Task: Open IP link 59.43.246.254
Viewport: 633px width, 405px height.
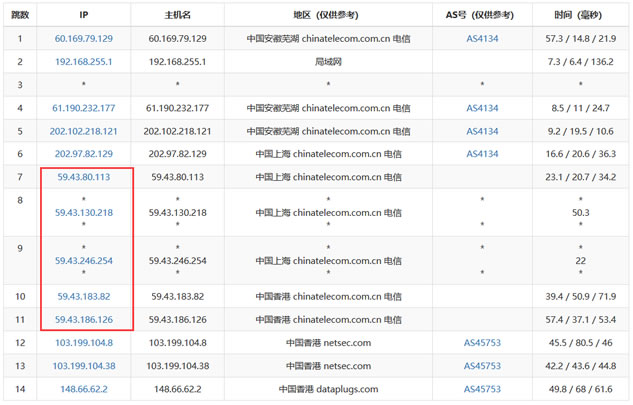Action: tap(83, 260)
